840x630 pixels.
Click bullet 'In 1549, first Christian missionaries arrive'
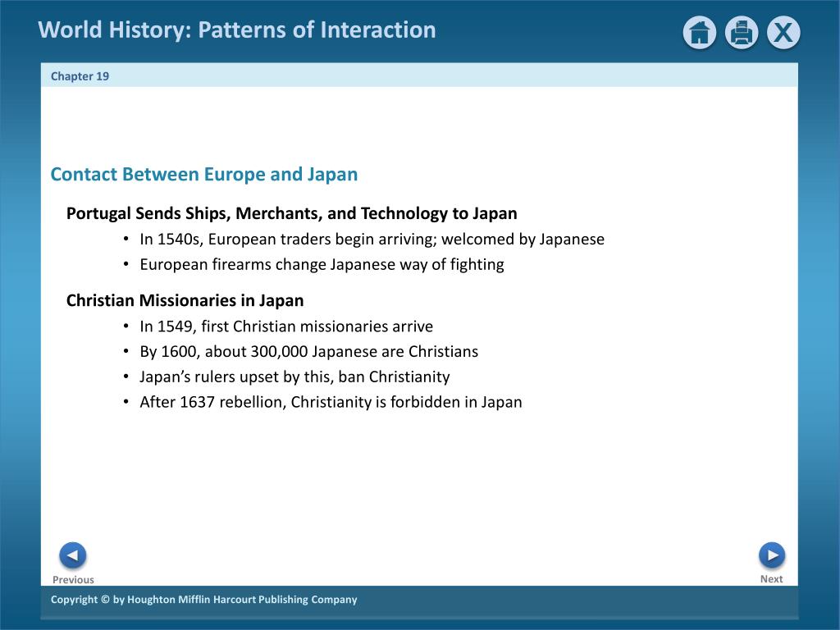click(x=286, y=326)
